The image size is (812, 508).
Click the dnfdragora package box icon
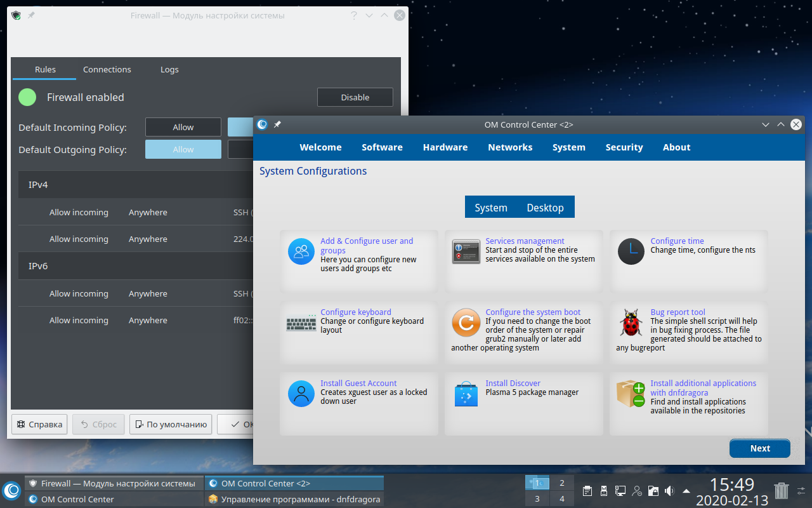(x=631, y=394)
